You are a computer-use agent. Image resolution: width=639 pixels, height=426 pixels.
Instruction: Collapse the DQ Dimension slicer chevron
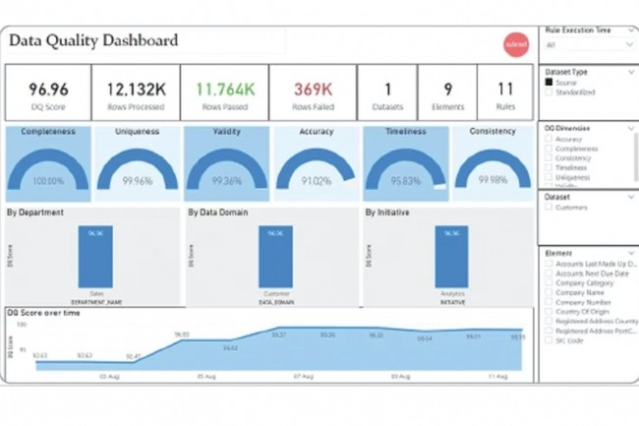coord(631,128)
